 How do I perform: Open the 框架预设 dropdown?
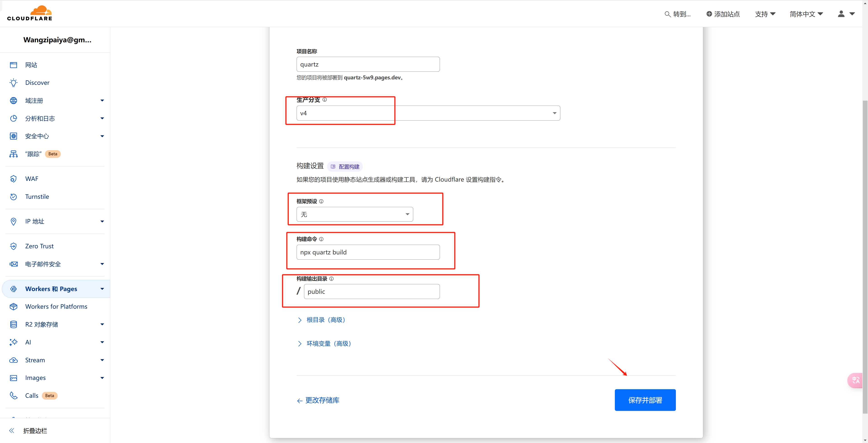point(354,214)
